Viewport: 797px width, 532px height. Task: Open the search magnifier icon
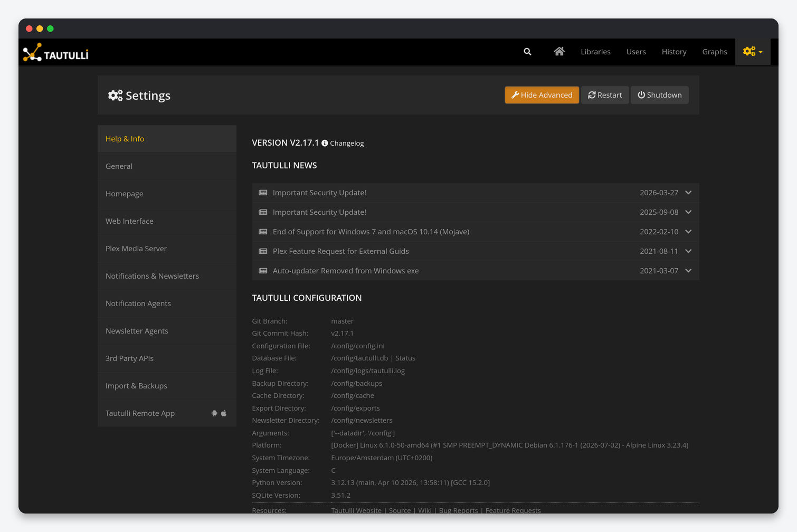pos(527,52)
